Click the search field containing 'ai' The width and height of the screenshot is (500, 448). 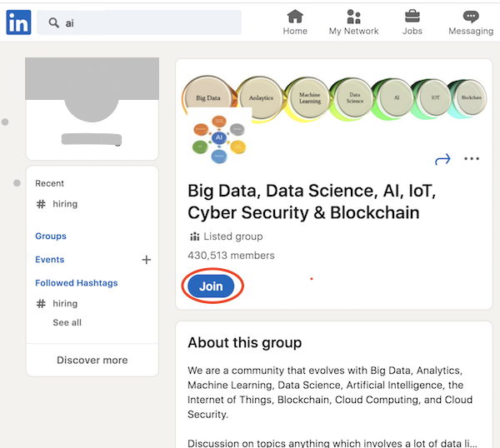click(150, 23)
